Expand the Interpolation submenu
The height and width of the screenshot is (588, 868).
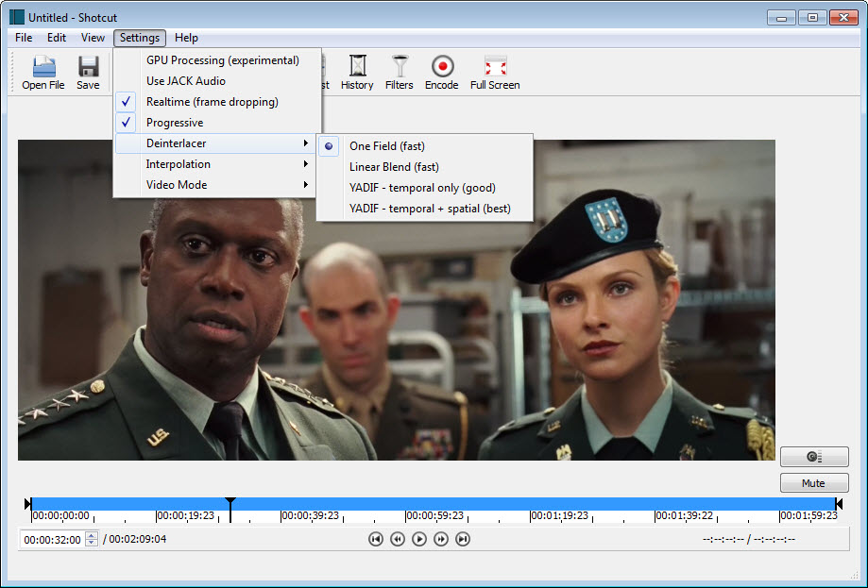[214, 164]
